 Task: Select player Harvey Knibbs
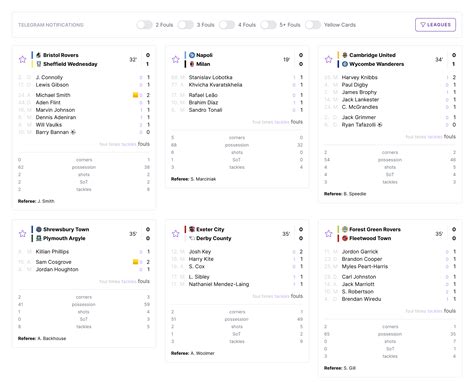coord(360,77)
